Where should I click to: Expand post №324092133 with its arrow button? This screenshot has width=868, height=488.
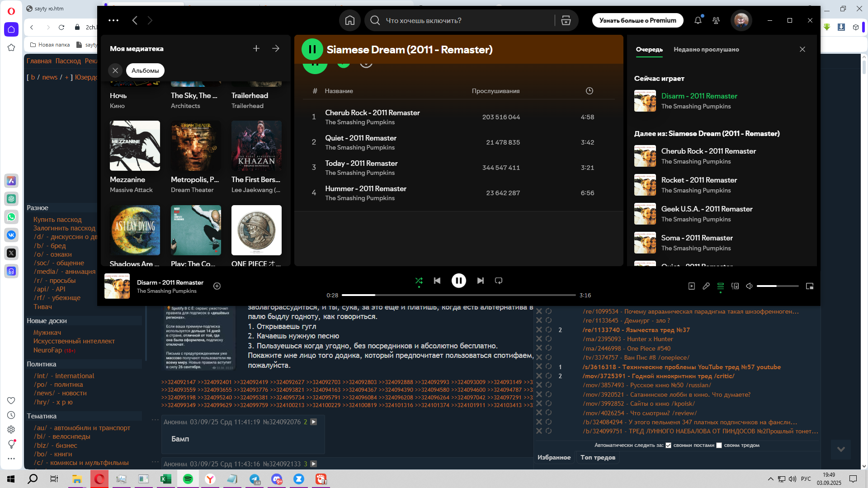pyautogui.click(x=314, y=464)
